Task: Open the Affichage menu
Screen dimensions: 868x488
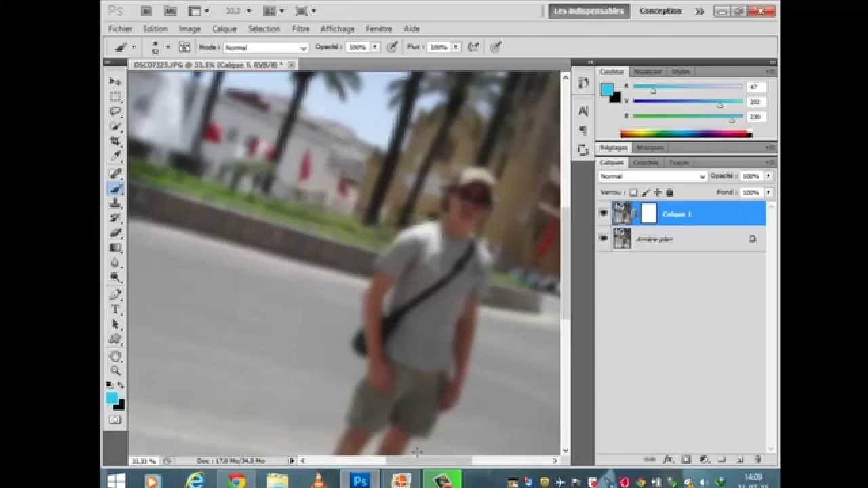Action: [338, 29]
